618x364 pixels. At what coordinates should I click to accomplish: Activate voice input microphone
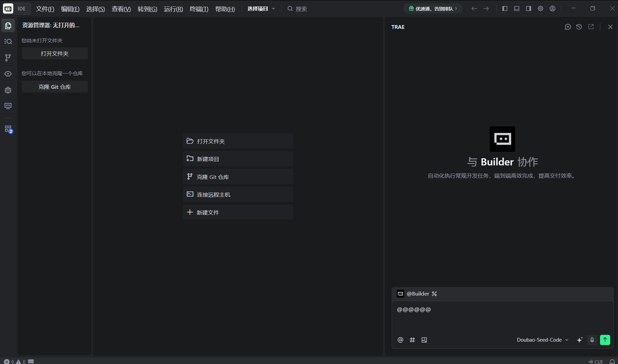click(592, 340)
